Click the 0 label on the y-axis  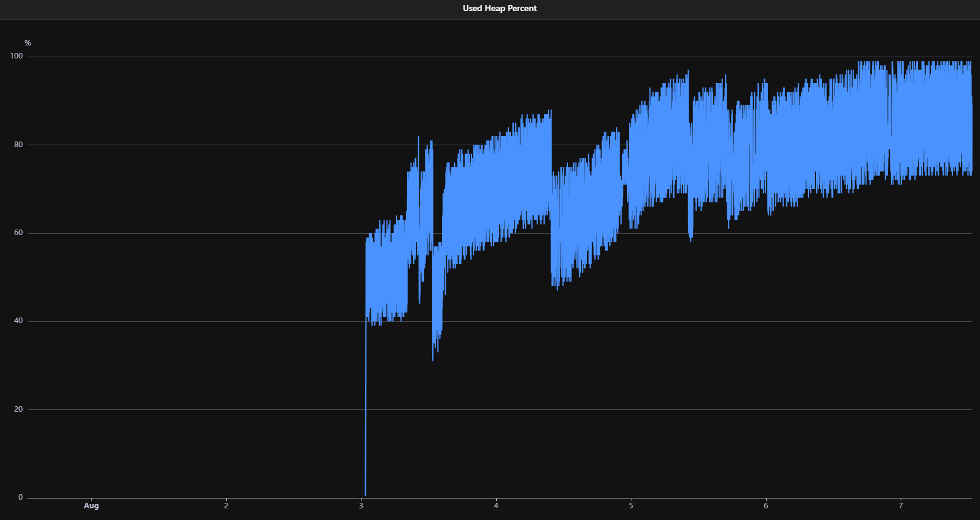click(x=20, y=497)
